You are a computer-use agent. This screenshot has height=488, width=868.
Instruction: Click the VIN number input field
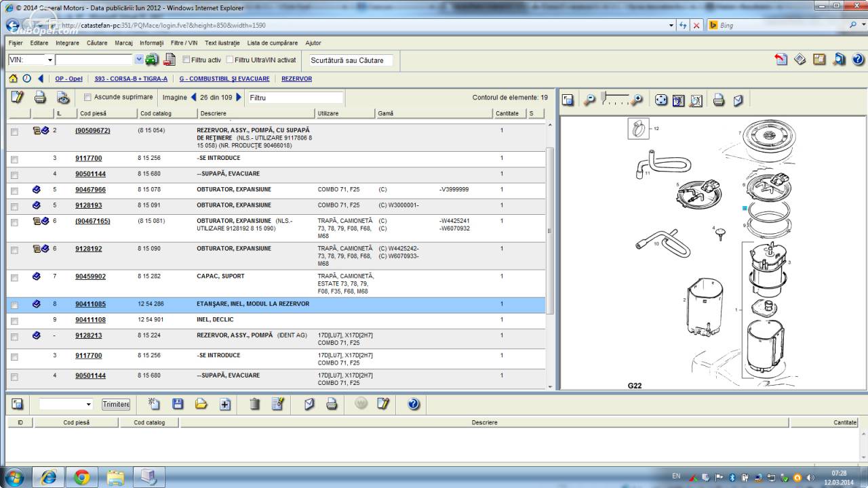pos(95,60)
